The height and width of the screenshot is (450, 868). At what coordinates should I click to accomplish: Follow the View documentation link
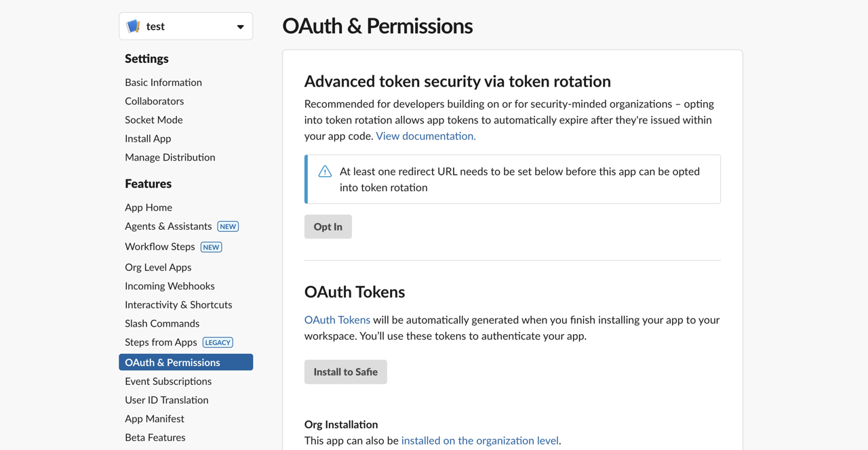coord(426,136)
